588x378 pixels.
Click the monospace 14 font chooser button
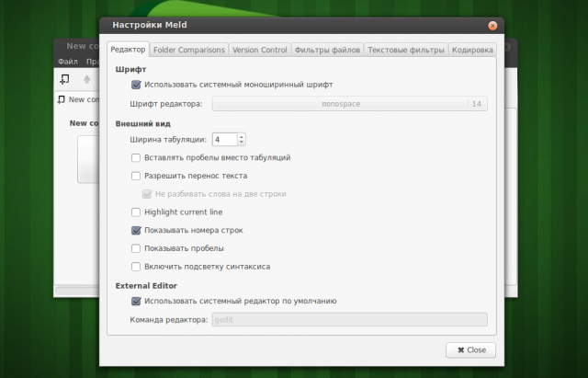pyautogui.click(x=349, y=104)
